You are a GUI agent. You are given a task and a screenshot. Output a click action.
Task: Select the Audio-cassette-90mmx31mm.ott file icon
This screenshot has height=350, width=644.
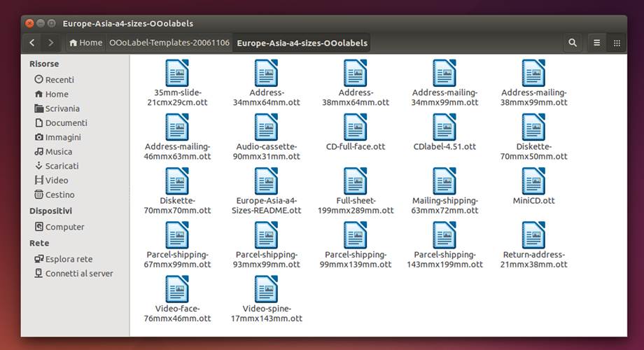(266, 127)
